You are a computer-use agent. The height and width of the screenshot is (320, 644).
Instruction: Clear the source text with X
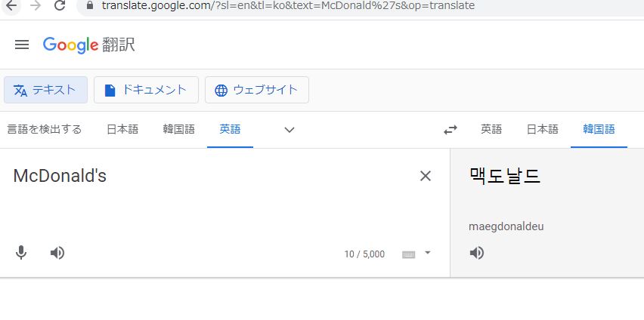click(x=425, y=176)
